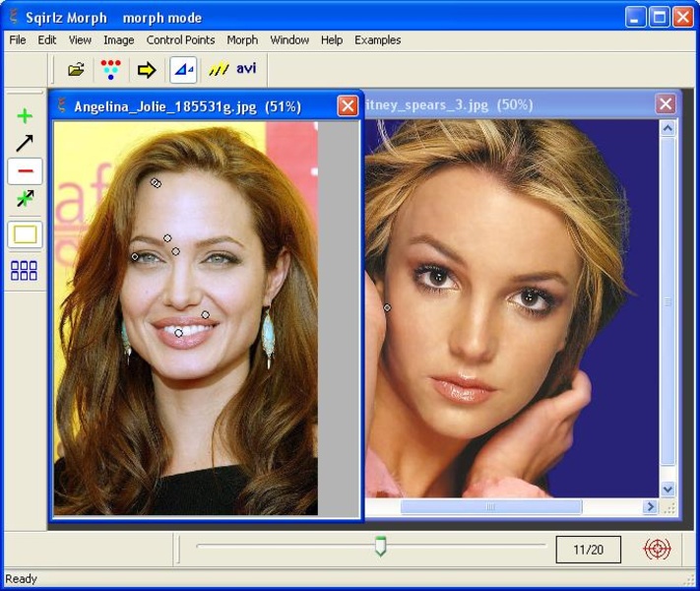The width and height of the screenshot is (700, 591).
Task: Toggle the blue triangle mirror morph button
Action: [x=183, y=70]
